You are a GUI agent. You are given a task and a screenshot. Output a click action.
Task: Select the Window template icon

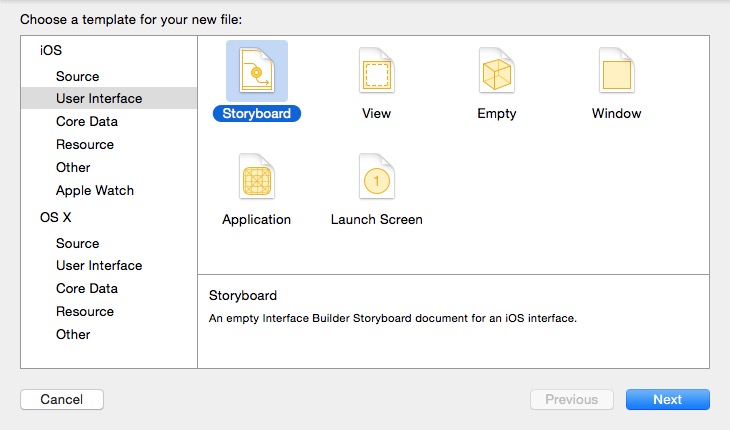coord(616,71)
